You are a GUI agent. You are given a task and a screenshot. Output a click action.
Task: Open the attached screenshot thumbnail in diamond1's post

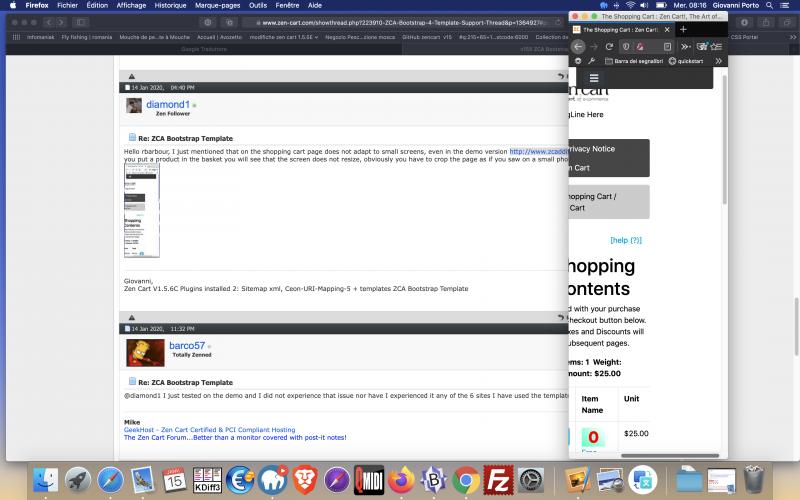pyautogui.click(x=142, y=210)
